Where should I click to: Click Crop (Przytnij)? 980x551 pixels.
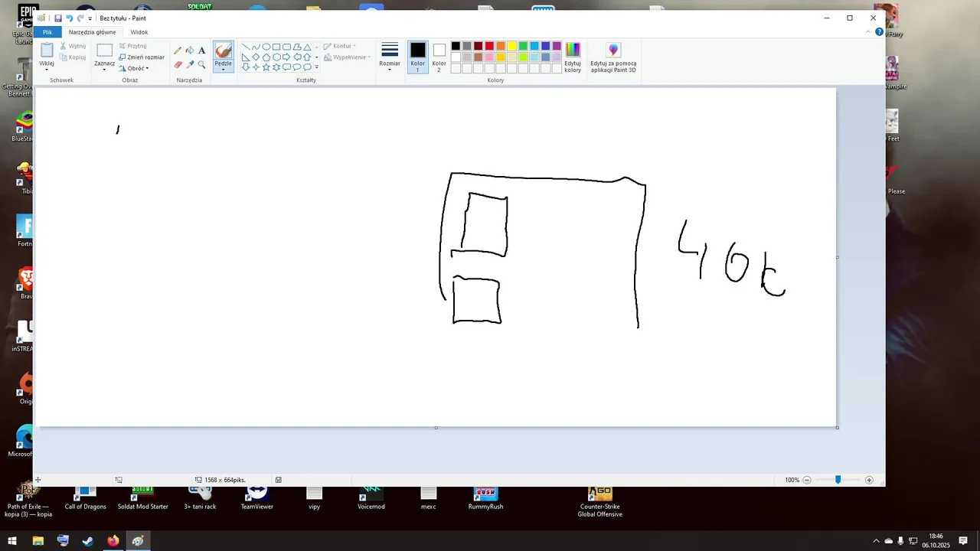132,46
